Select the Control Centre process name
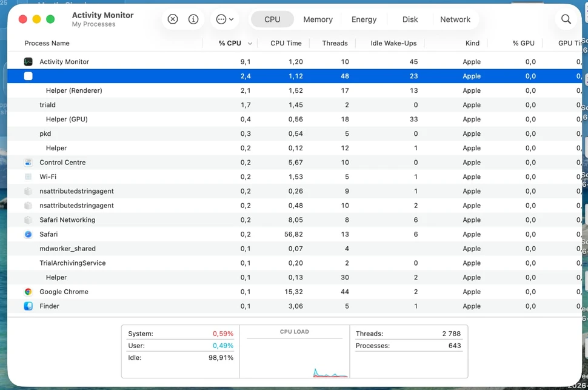The image size is (588, 390). click(62, 163)
